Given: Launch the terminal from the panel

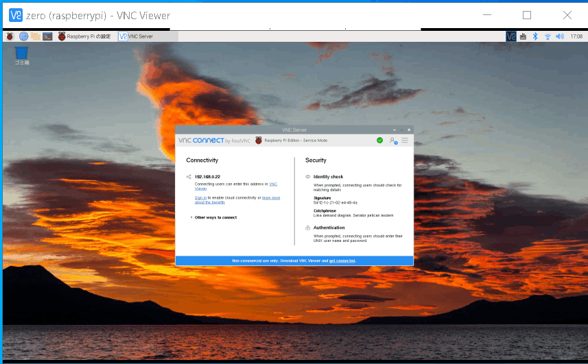Looking at the screenshot, I should pyautogui.click(x=47, y=36).
